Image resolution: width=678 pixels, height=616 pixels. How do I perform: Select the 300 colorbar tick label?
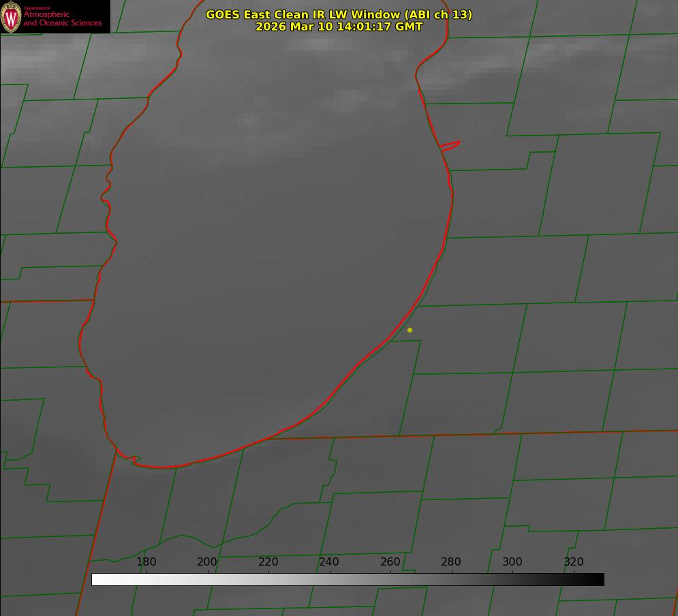[x=512, y=562]
